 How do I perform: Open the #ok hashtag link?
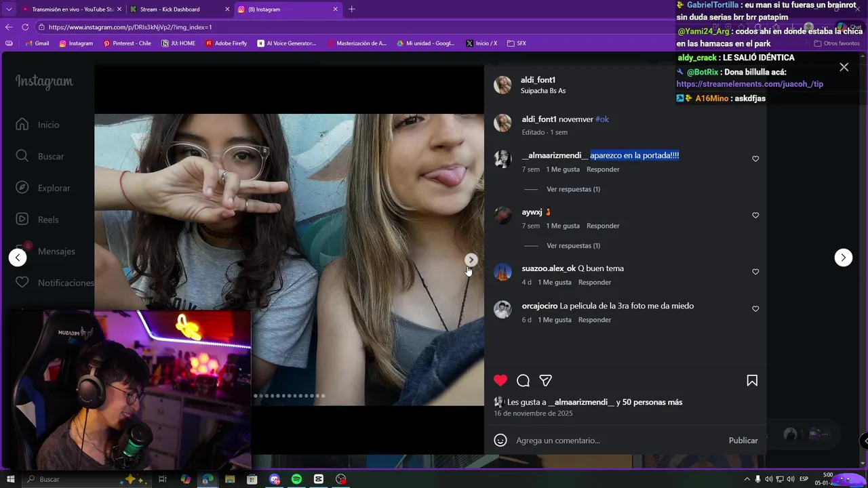click(602, 119)
